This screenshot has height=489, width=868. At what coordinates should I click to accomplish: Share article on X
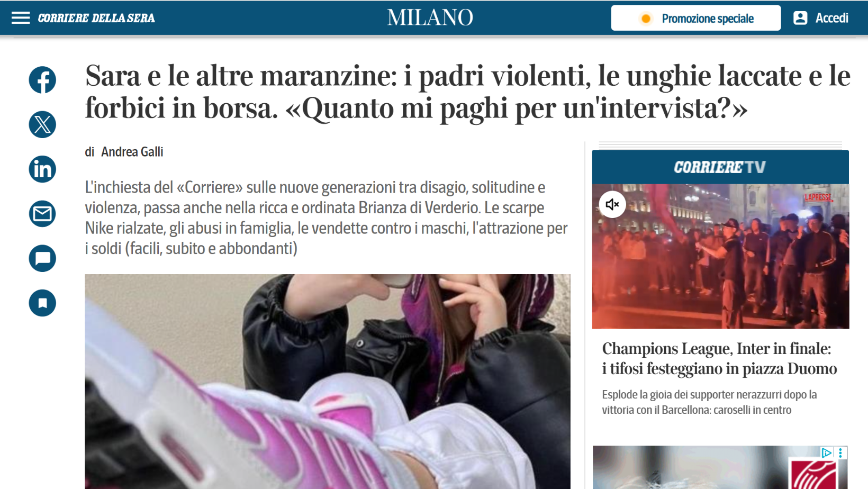(42, 124)
